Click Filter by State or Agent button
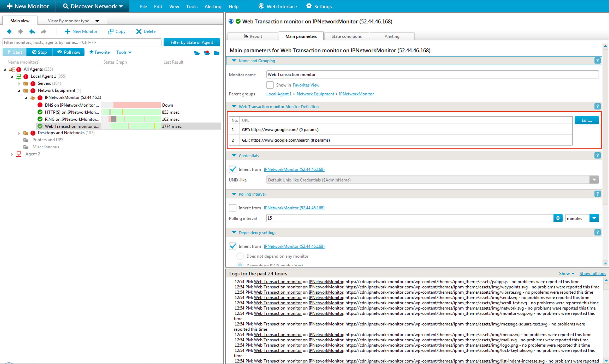This screenshot has width=609, height=364. (192, 42)
